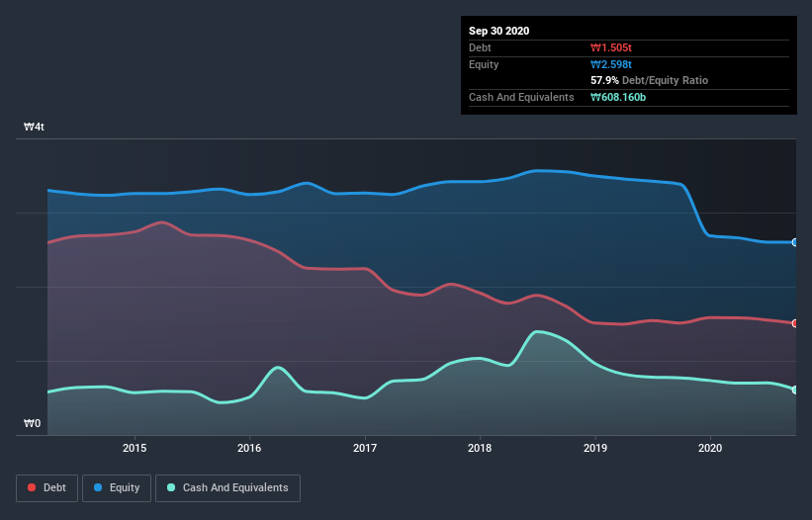Click the Sep 30 2020 tooltip date
The image size is (812, 520).
(499, 31)
